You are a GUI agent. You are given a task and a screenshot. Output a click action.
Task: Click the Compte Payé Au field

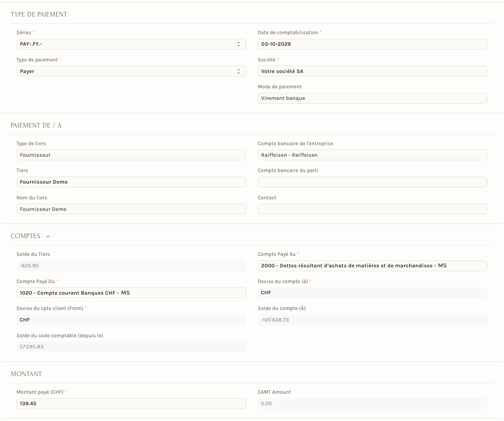[x=372, y=266]
